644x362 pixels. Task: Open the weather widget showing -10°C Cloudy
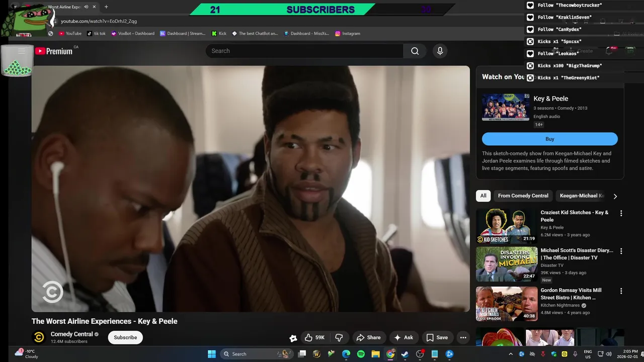(x=26, y=354)
